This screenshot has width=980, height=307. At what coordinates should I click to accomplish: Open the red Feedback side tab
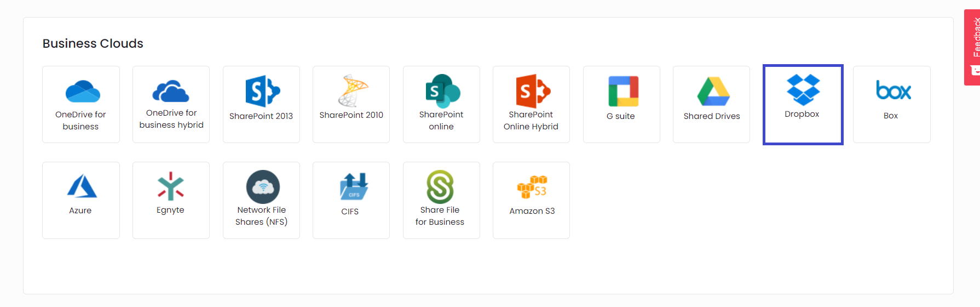(972, 47)
